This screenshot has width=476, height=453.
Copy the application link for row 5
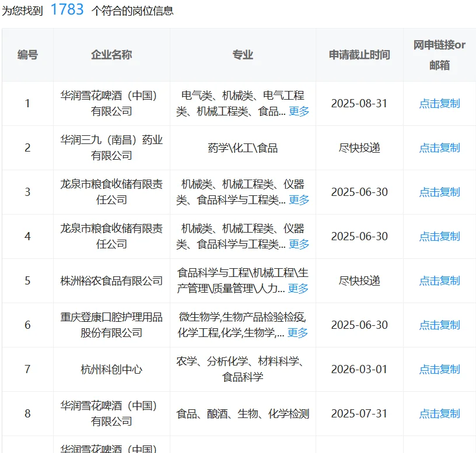point(439,280)
